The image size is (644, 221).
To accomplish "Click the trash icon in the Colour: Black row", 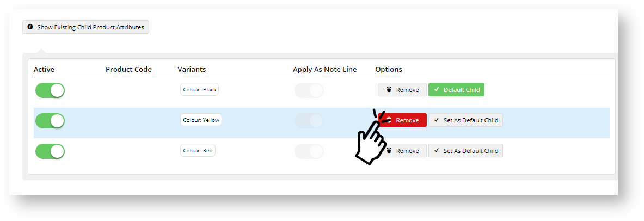I will click(x=389, y=90).
